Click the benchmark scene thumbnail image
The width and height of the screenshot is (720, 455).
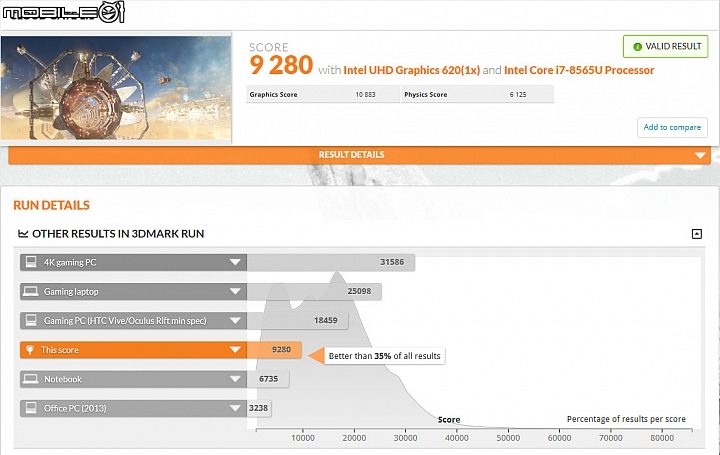(116, 88)
